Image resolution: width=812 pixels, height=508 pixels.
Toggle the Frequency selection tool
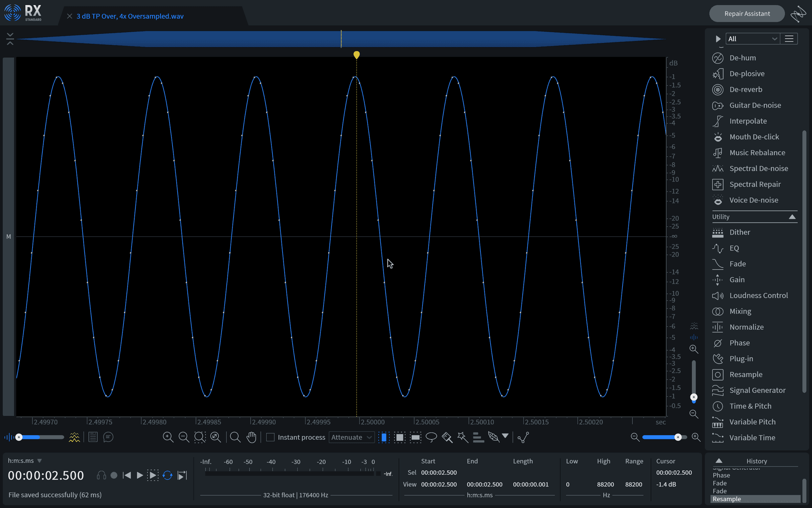pos(415,437)
